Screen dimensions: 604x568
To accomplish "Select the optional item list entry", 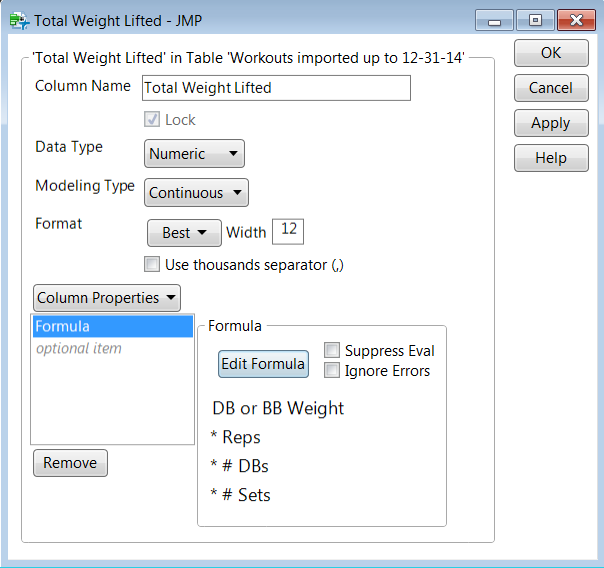I will click(79, 349).
